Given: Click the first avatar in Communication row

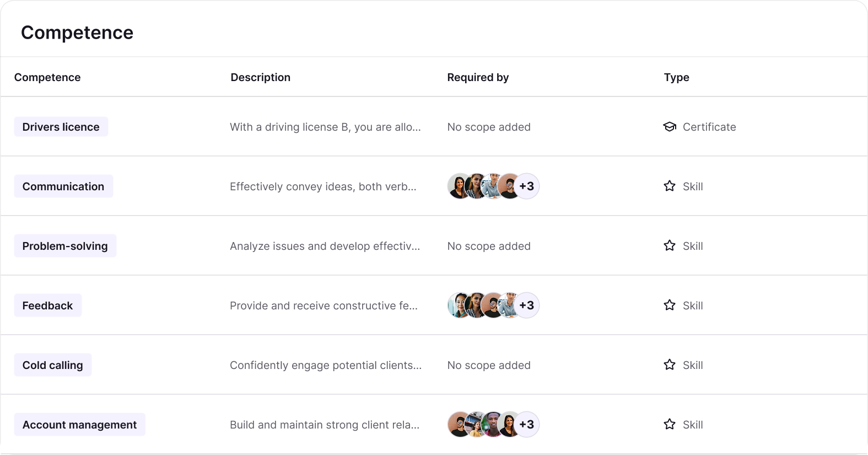Looking at the screenshot, I should point(459,186).
